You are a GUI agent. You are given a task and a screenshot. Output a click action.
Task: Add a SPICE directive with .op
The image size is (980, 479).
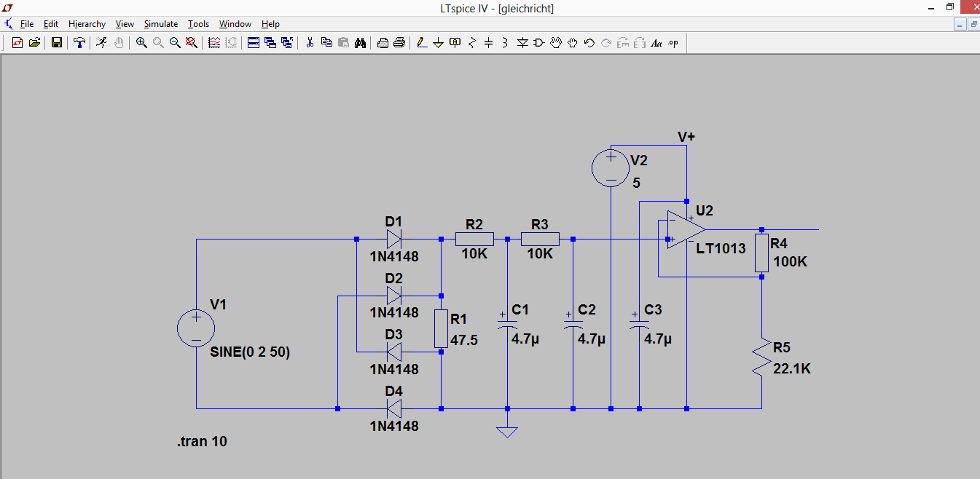[673, 43]
